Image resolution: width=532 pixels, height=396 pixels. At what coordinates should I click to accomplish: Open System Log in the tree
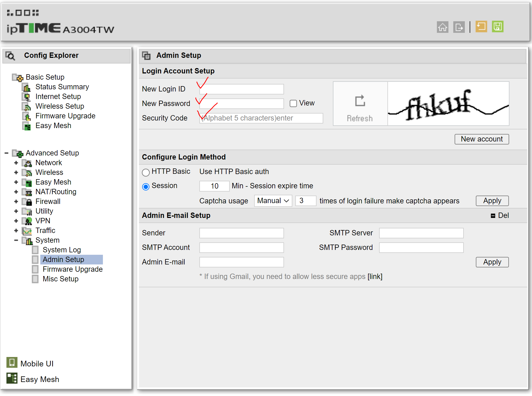tap(62, 250)
